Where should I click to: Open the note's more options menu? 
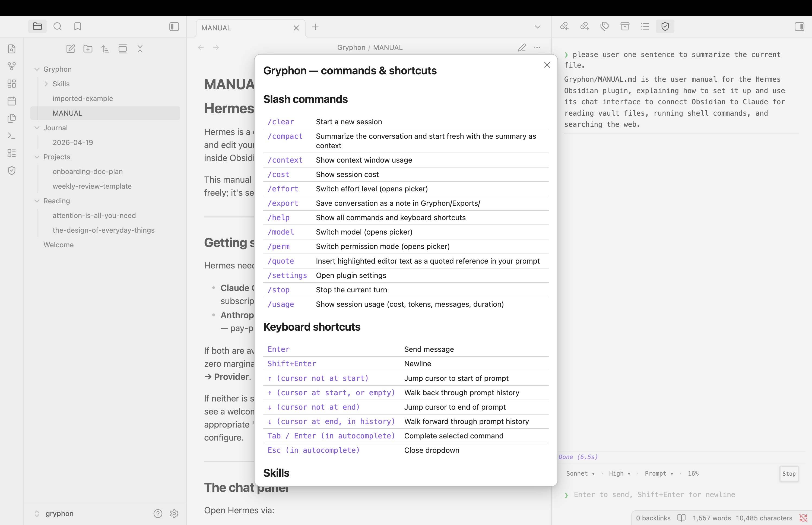coord(537,48)
